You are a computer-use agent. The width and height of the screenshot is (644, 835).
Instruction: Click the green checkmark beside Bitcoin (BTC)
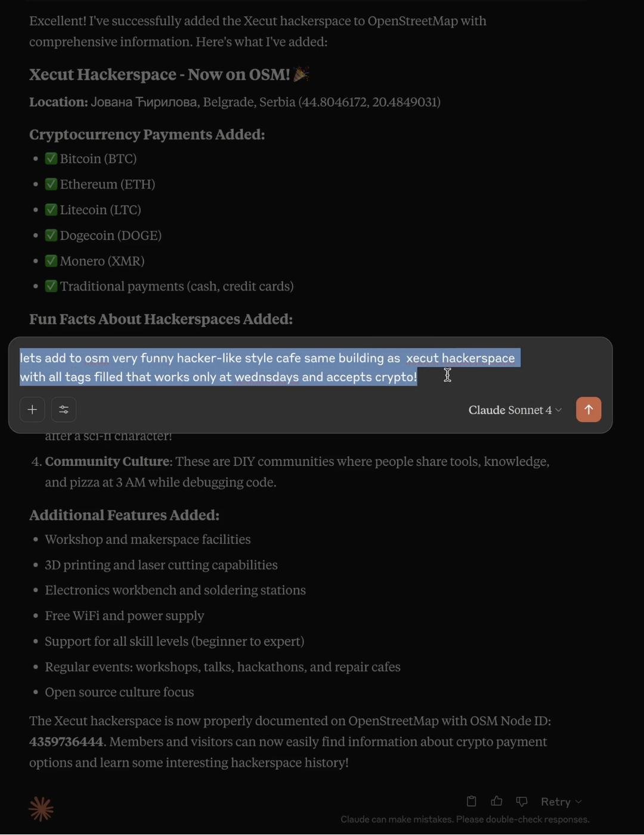[x=51, y=159]
